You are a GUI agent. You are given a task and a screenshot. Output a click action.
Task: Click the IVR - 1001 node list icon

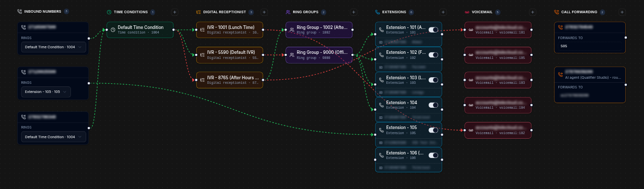202,29
